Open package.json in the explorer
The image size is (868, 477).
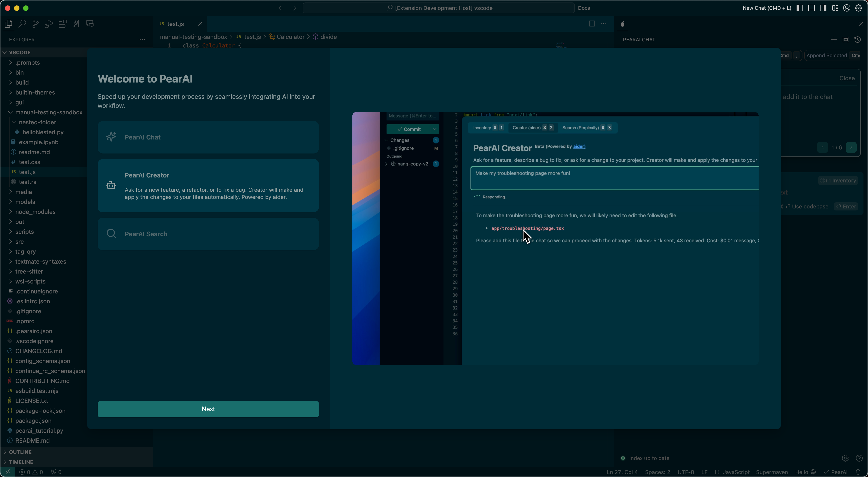tap(33, 420)
